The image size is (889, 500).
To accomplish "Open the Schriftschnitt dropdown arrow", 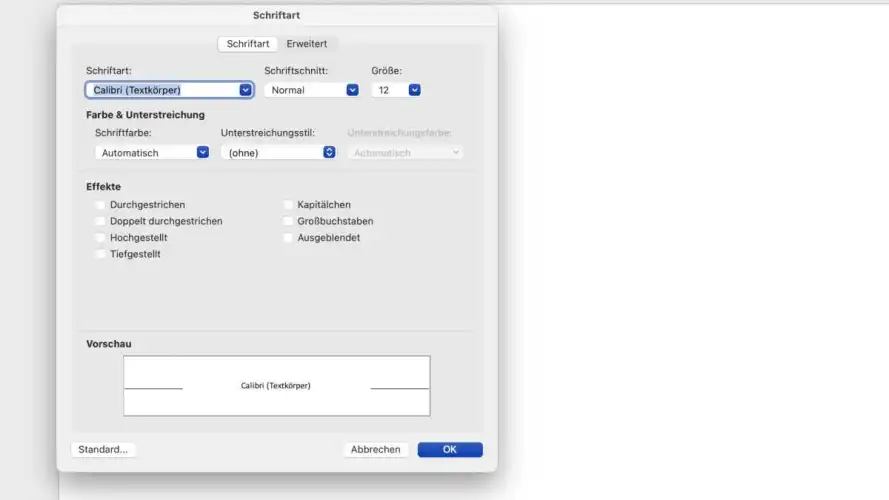I will coord(352,90).
